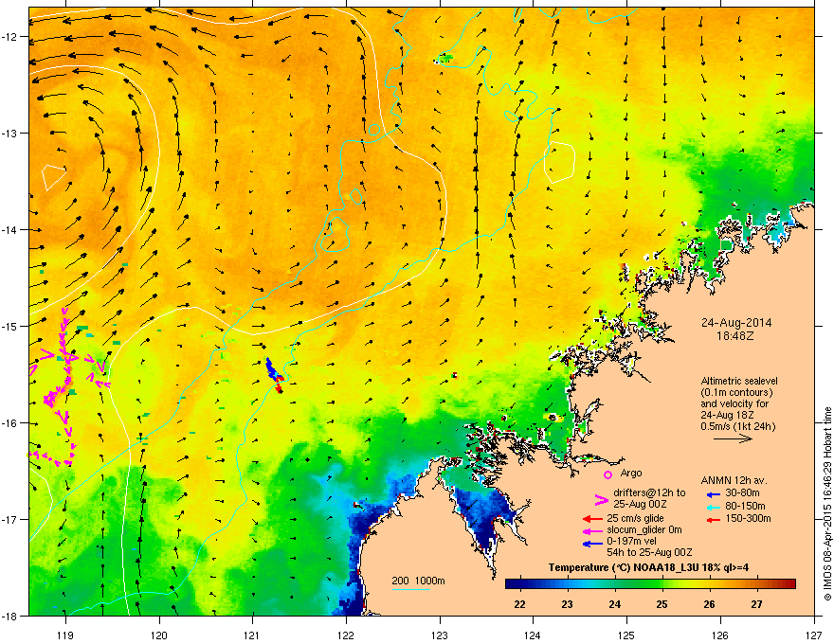This screenshot has width=834, height=644.
Task: Click the latitude axis label -16
Action: [10, 423]
